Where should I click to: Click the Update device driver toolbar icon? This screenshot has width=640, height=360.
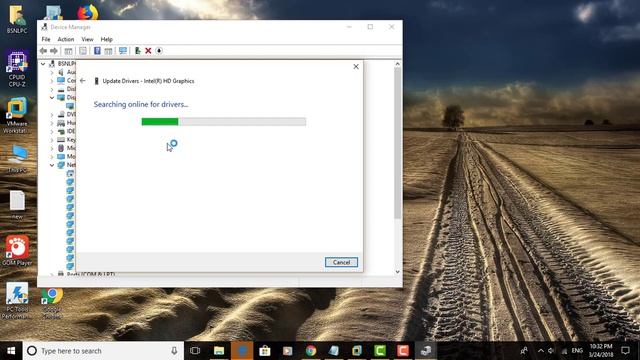(138, 51)
